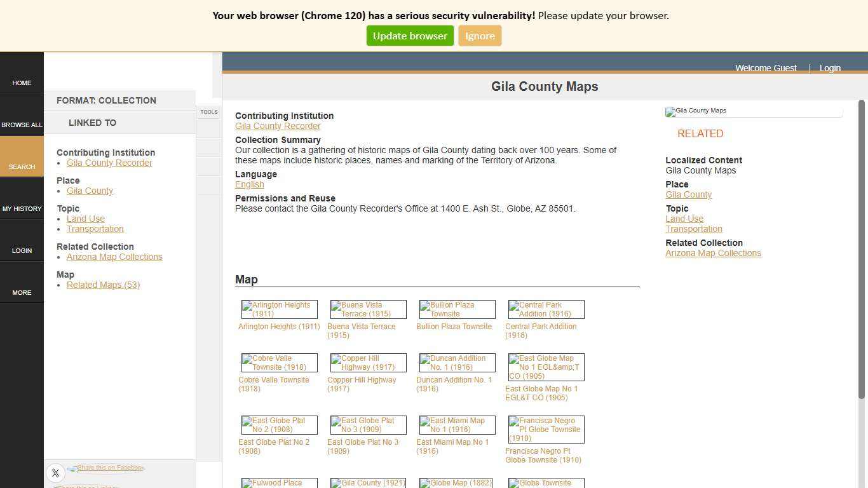Click Login at the top right

tap(830, 68)
